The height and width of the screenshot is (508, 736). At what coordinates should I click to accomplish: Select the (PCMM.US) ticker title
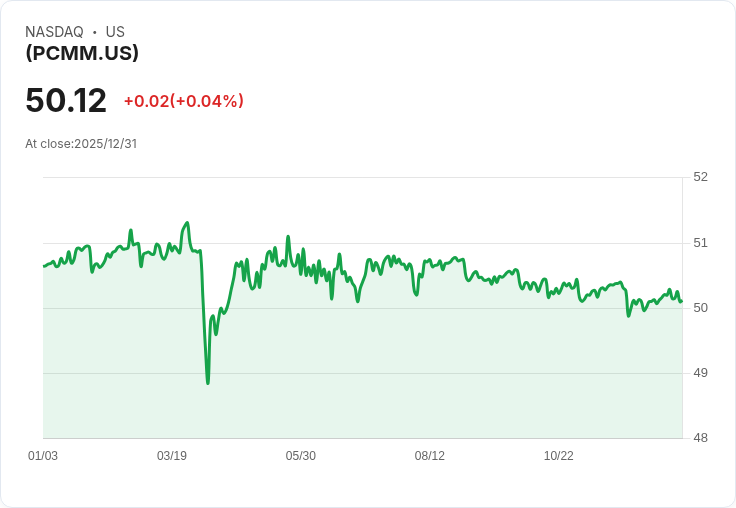(82, 53)
